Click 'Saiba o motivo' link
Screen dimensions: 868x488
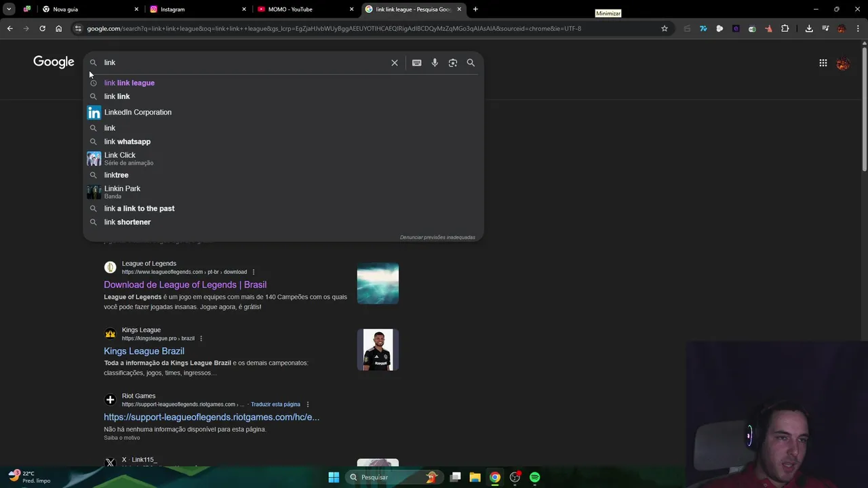[x=122, y=438]
